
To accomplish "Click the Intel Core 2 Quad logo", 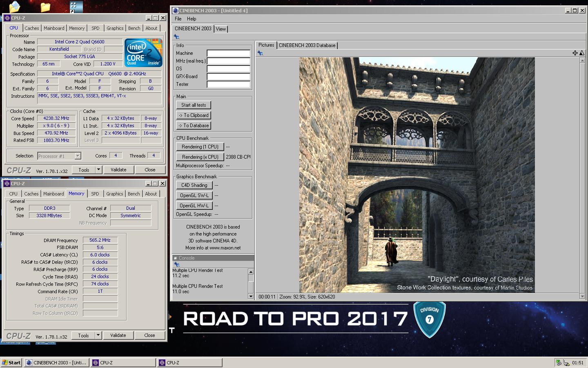I will [x=143, y=53].
